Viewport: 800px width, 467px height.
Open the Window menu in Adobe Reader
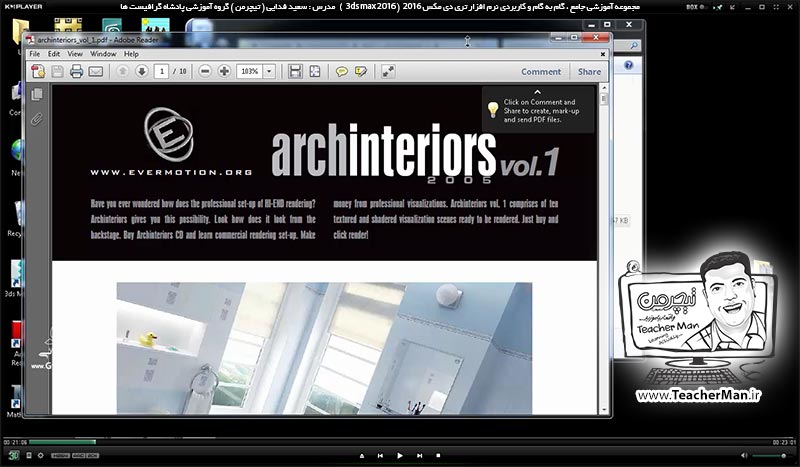[103, 54]
